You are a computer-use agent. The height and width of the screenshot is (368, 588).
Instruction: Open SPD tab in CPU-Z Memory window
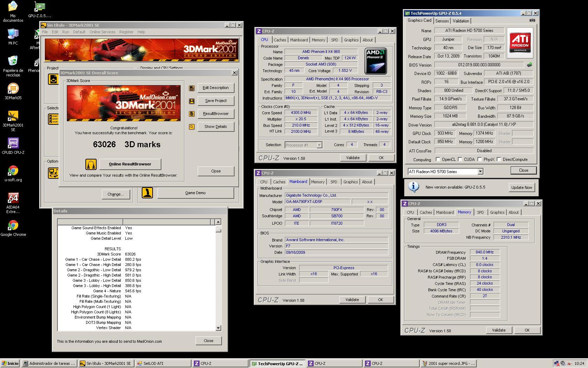click(480, 212)
